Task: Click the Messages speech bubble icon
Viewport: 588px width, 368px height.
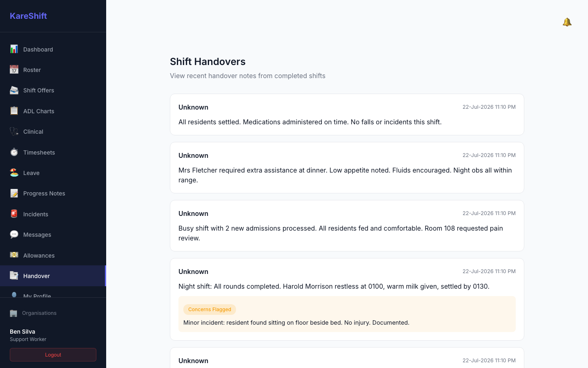Action: 14,234
